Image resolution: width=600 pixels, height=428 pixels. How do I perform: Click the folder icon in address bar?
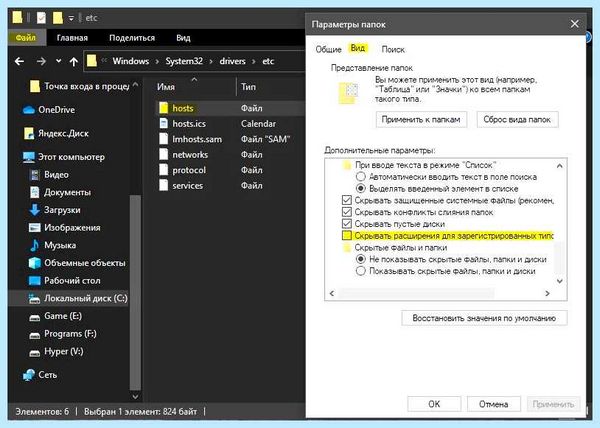[91, 61]
